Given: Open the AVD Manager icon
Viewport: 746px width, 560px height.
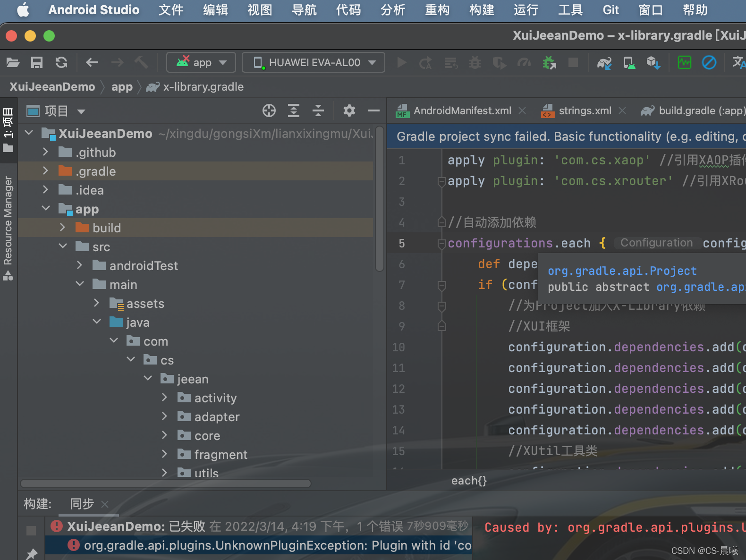Looking at the screenshot, I should (x=629, y=62).
